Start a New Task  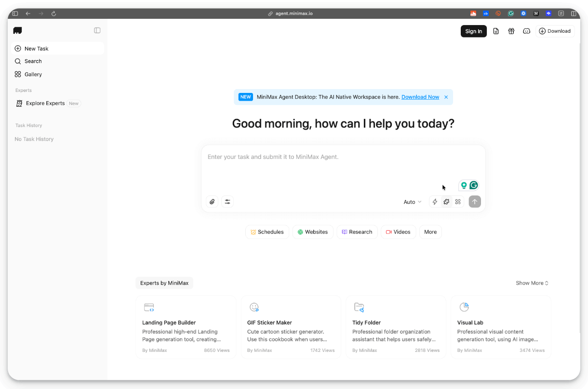tap(57, 49)
